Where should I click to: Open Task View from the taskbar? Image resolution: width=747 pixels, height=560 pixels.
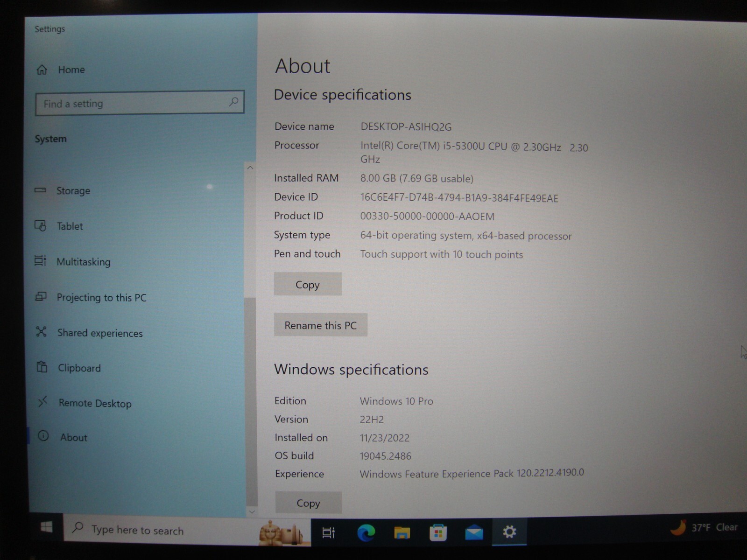(x=329, y=532)
